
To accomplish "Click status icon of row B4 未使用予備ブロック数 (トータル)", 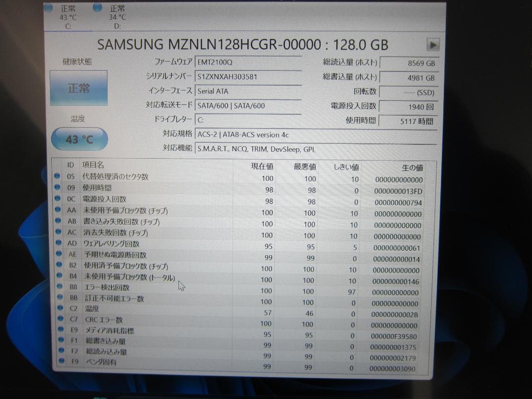I will coord(60,275).
